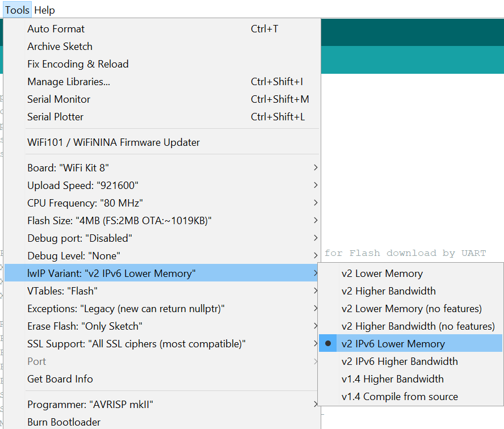Expand the Board: "WiFi Kit 8" submenu

[162, 168]
